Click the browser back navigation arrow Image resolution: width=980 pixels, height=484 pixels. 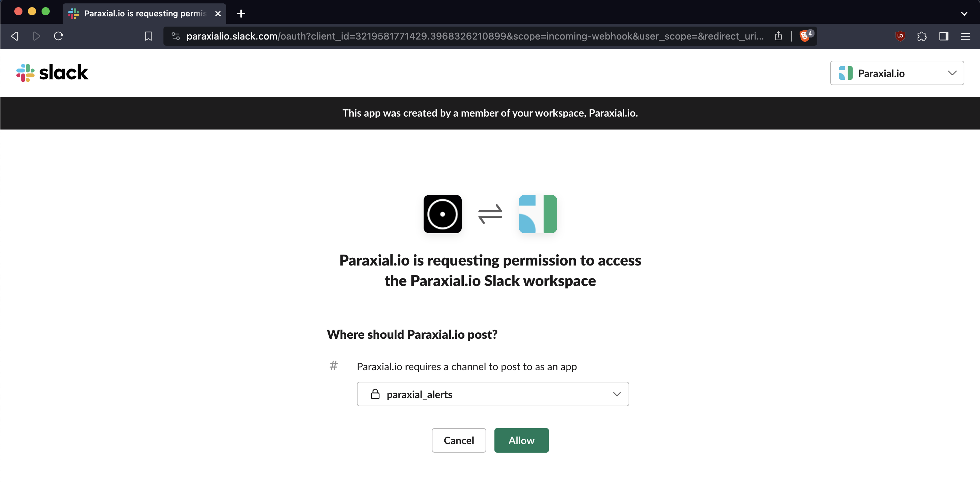click(x=14, y=36)
